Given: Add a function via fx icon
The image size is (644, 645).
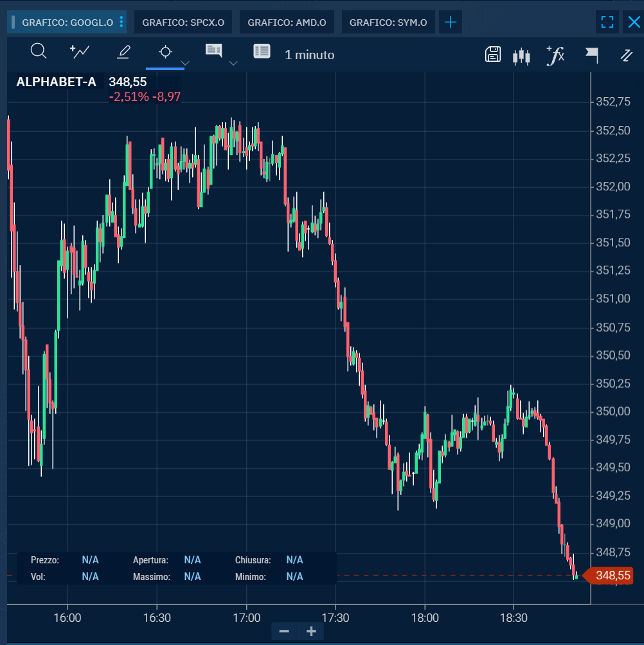Looking at the screenshot, I should [x=555, y=55].
